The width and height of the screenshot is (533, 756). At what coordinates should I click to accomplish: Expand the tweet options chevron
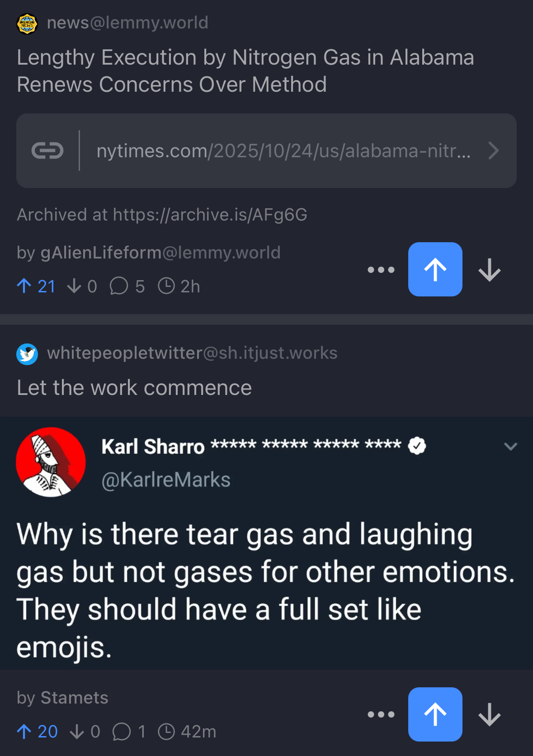(510, 446)
